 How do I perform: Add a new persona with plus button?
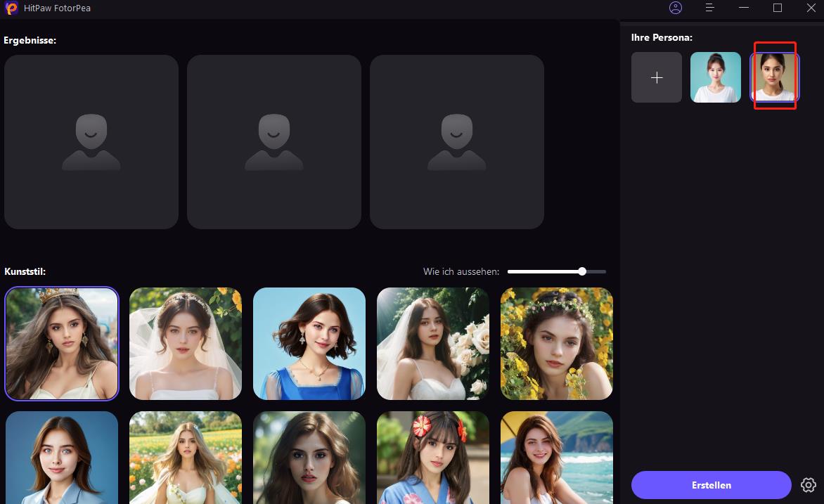pos(657,77)
